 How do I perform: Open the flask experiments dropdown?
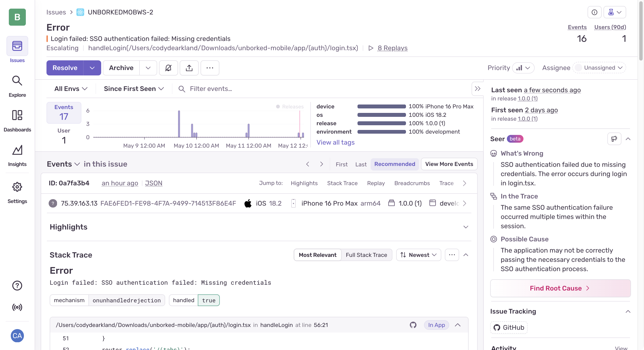tap(615, 12)
